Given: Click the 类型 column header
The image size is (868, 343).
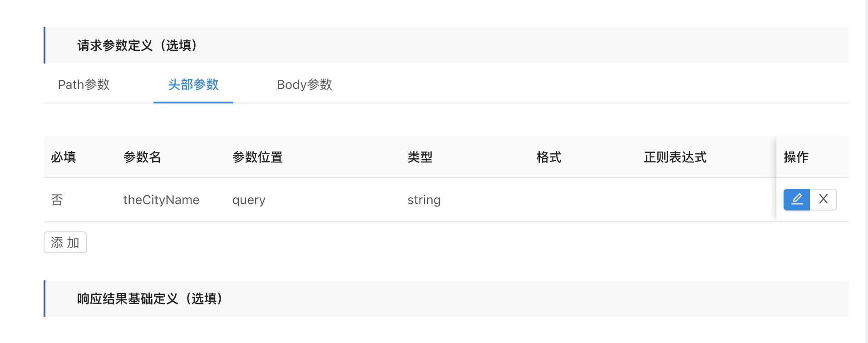Looking at the screenshot, I should (x=420, y=157).
